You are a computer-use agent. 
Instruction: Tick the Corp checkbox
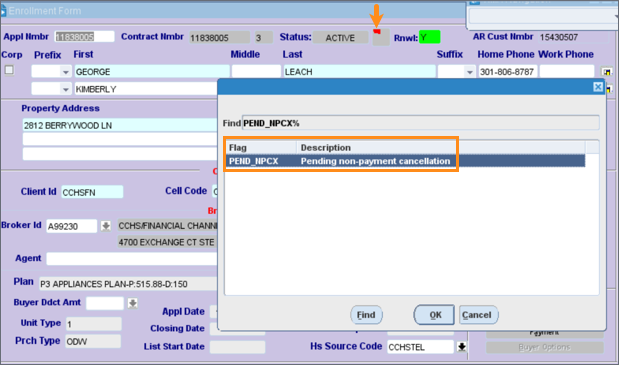click(9, 70)
